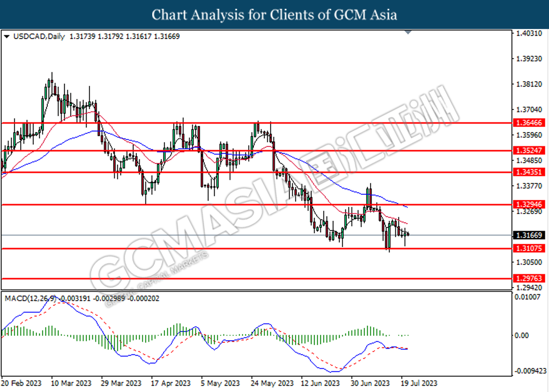Click the chart shift marker triangle at top
This screenshot has height=392, width=549.
click(x=408, y=32)
